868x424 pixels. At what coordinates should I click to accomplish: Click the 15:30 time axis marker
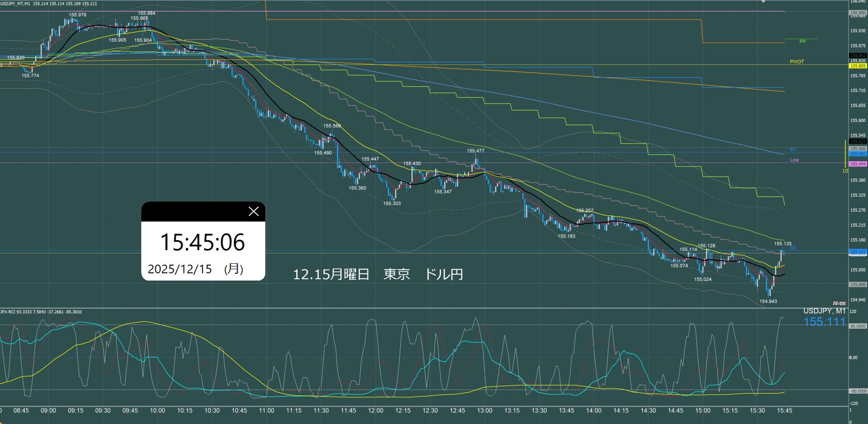[757, 410]
